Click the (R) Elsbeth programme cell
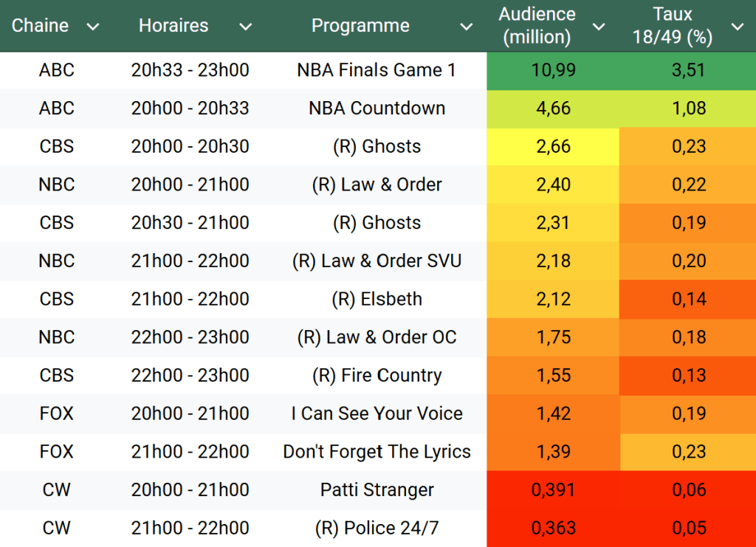 377,299
